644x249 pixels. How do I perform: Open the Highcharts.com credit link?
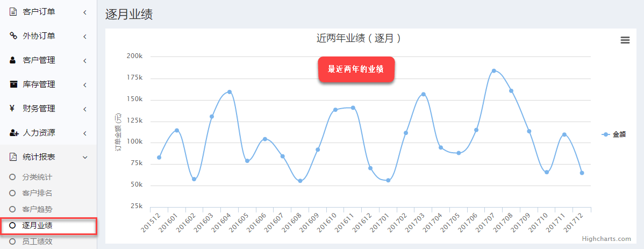606,239
